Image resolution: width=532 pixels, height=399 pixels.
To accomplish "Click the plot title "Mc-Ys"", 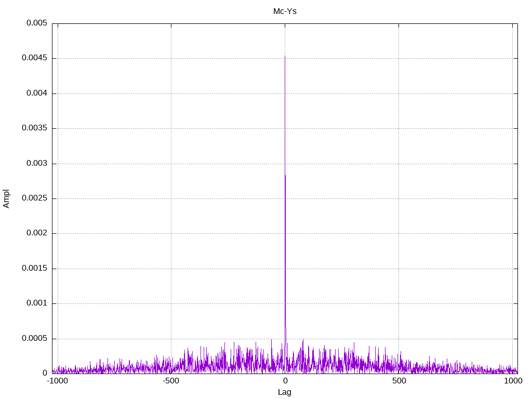I will [x=285, y=11].
